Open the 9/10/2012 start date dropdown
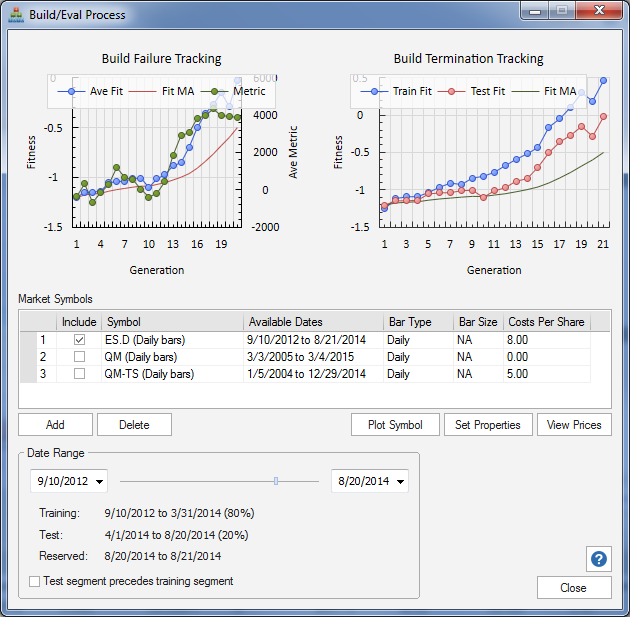Image resolution: width=630 pixels, height=617 pixels. coord(99,481)
